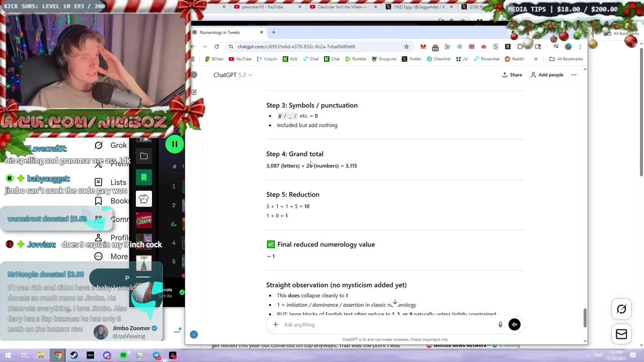Image resolution: width=644 pixels, height=362 pixels.
Task: Click the Step 4: Grand total heading
Action: [295, 154]
